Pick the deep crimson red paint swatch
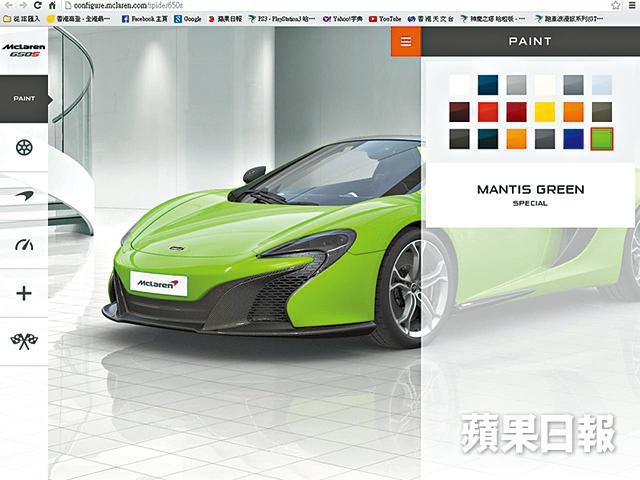640x480 pixels. click(x=516, y=112)
